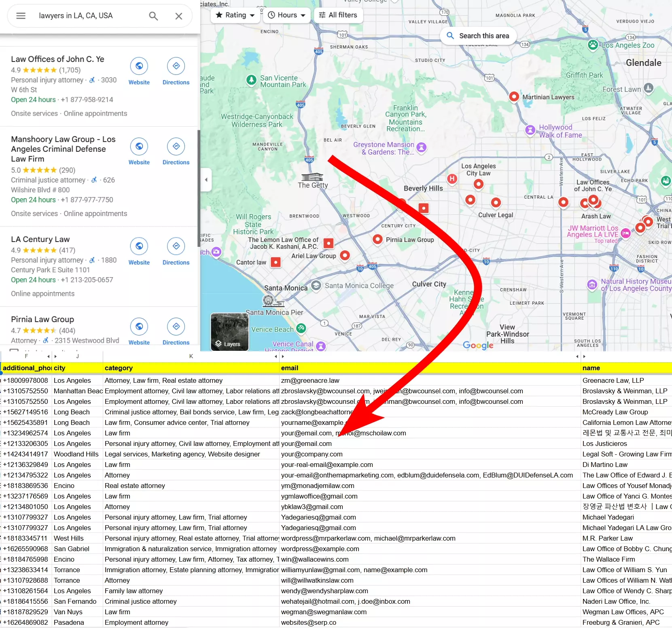Image resolution: width=672 pixels, height=628 pixels.
Task: Clear the search query with the X icon
Action: pos(178,16)
